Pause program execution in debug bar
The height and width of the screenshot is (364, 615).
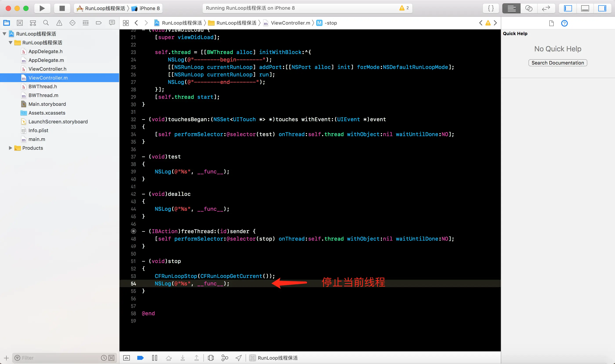point(154,358)
